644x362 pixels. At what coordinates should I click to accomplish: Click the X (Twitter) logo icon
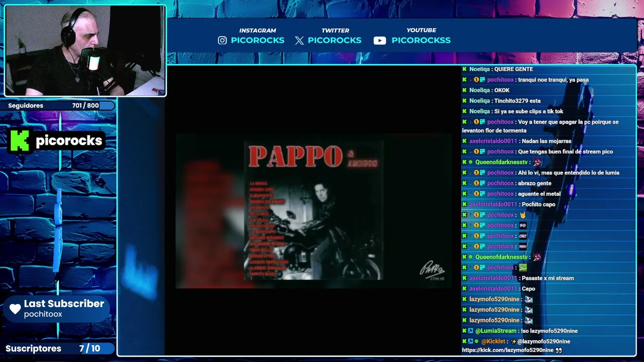click(x=299, y=41)
